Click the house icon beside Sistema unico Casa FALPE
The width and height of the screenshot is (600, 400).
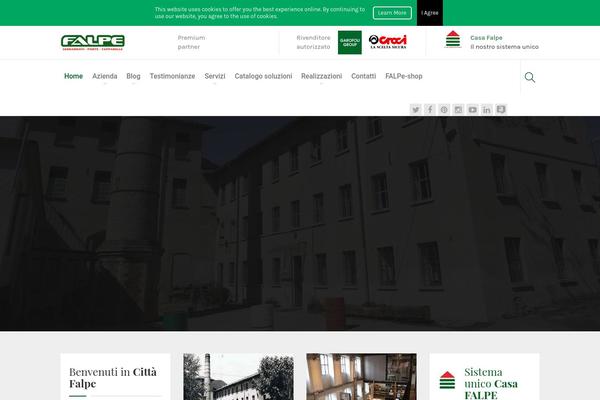(x=447, y=380)
